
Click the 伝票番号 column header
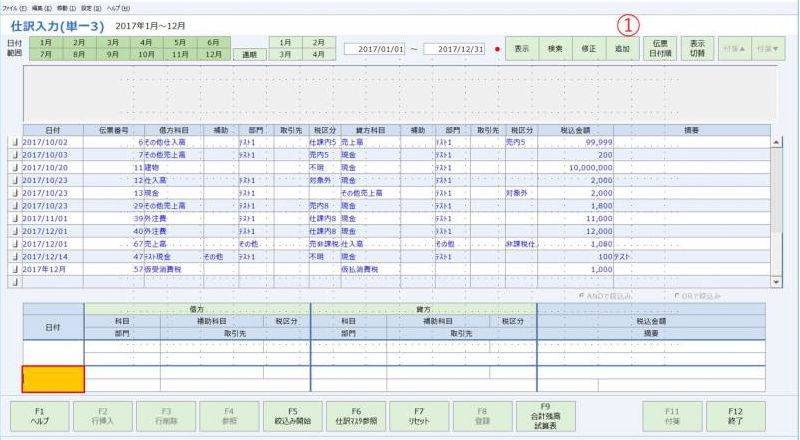click(114, 131)
